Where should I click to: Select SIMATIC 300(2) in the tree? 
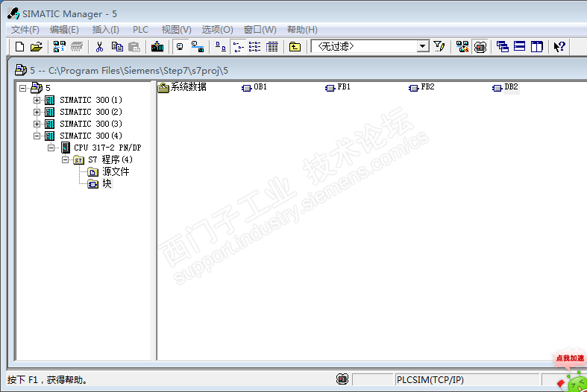pos(91,113)
